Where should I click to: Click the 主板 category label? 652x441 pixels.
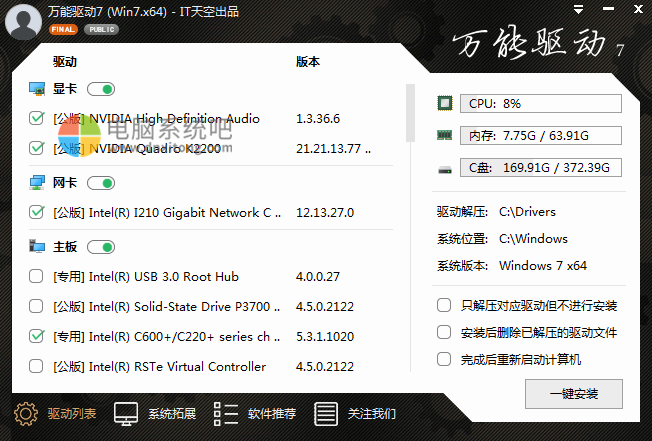tap(65, 246)
